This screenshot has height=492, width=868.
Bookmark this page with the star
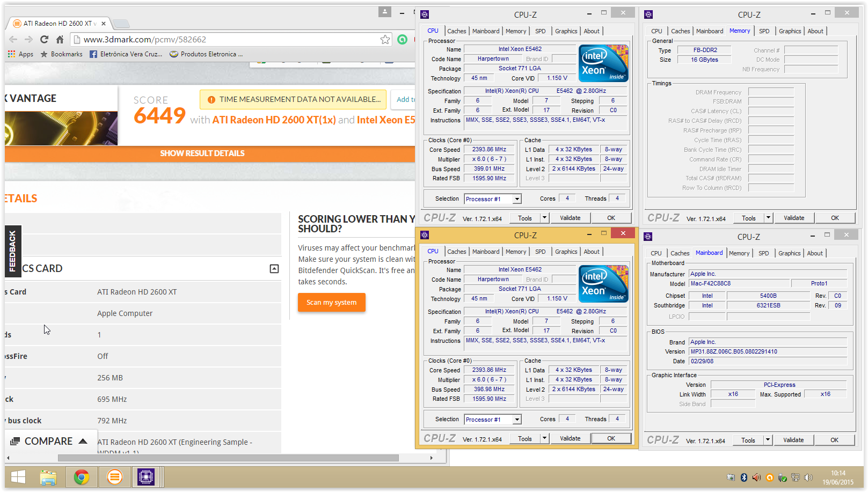(x=385, y=39)
